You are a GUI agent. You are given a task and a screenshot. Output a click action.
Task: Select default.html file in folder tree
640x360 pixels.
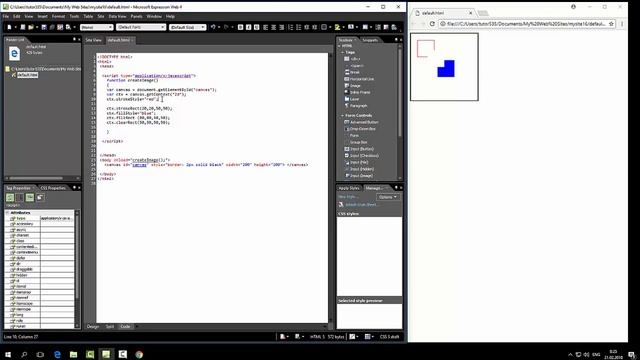27,75
